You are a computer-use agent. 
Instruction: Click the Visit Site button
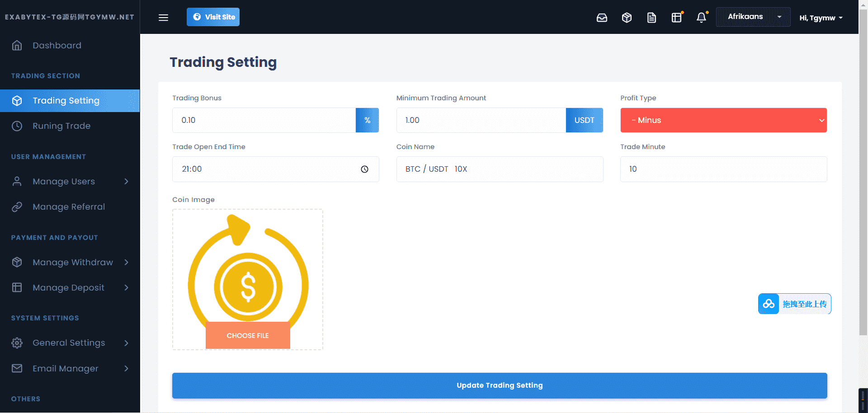click(x=213, y=17)
